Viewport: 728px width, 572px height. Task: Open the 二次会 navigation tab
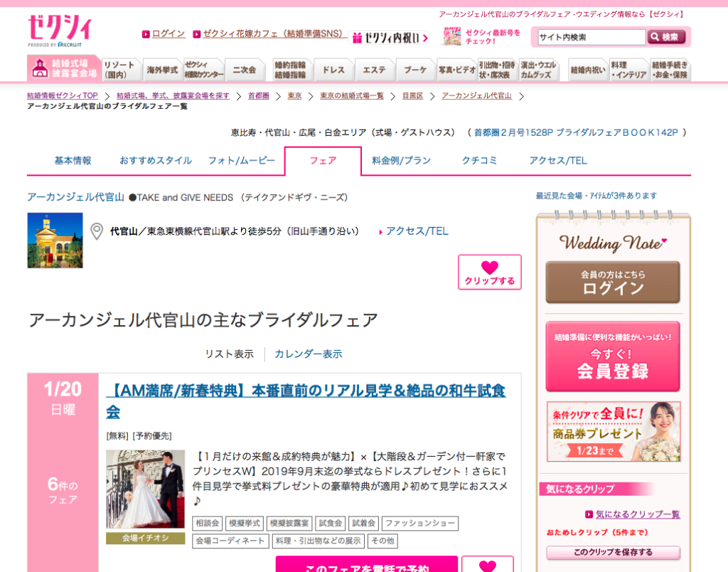[x=245, y=70]
